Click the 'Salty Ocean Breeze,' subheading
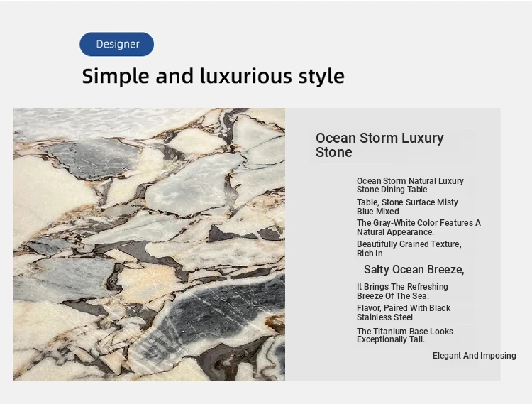Viewport: 532px width, 414px height. pos(414,270)
